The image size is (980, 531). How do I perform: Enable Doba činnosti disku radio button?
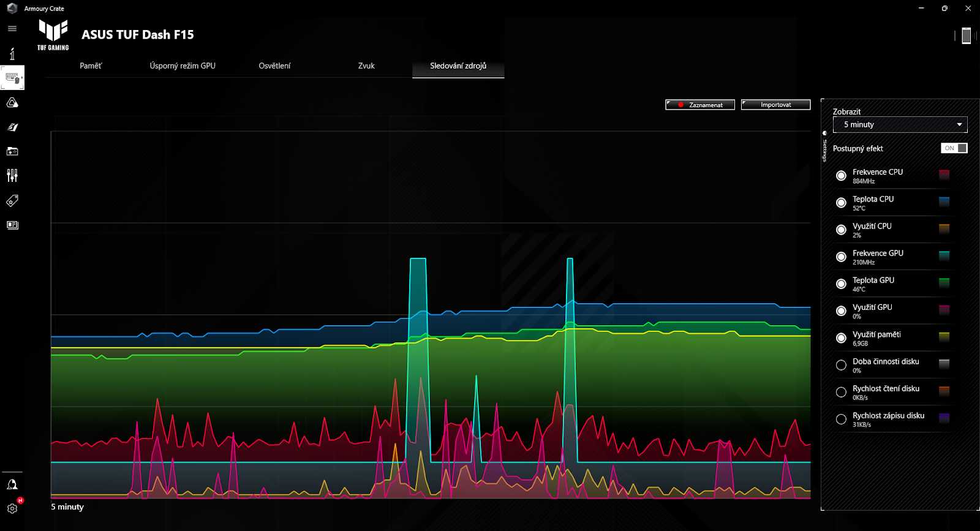(841, 365)
